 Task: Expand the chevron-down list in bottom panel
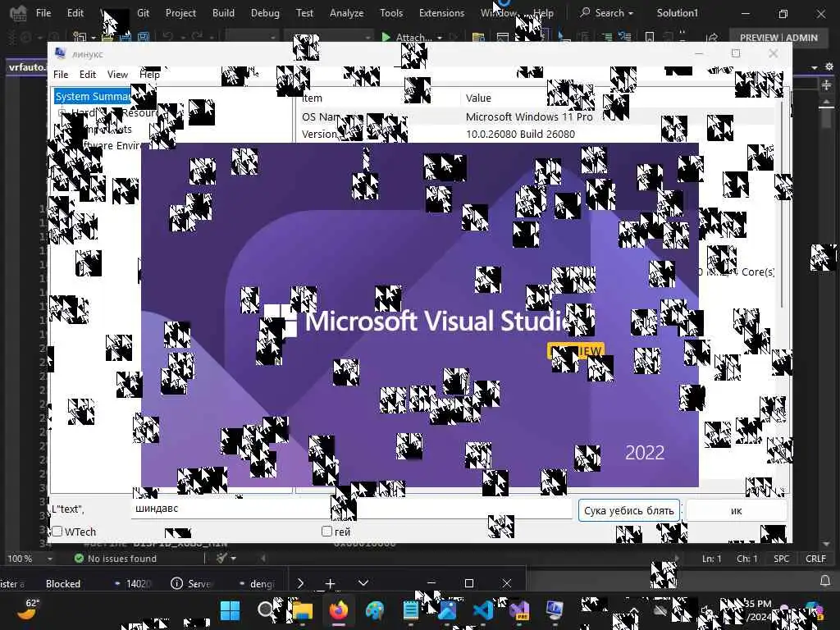[363, 583]
